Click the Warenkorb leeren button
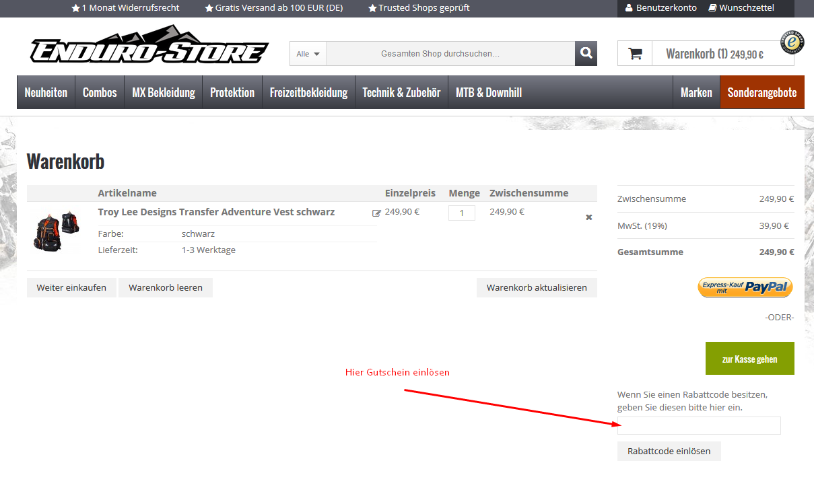 pyautogui.click(x=166, y=287)
